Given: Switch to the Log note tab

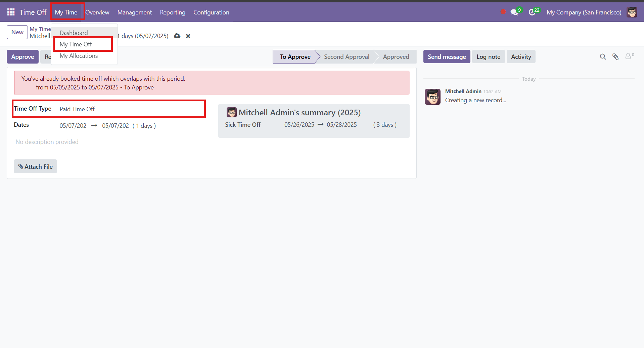Looking at the screenshot, I should point(488,56).
